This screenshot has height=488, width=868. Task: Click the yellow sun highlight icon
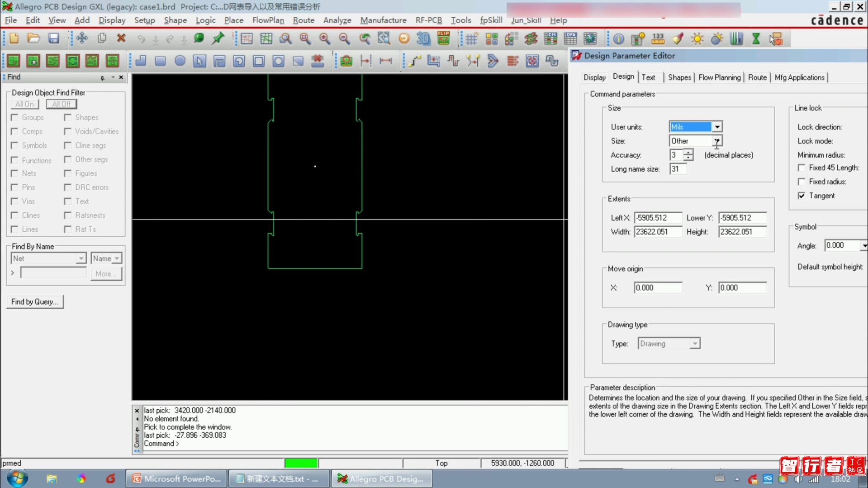[697, 39]
